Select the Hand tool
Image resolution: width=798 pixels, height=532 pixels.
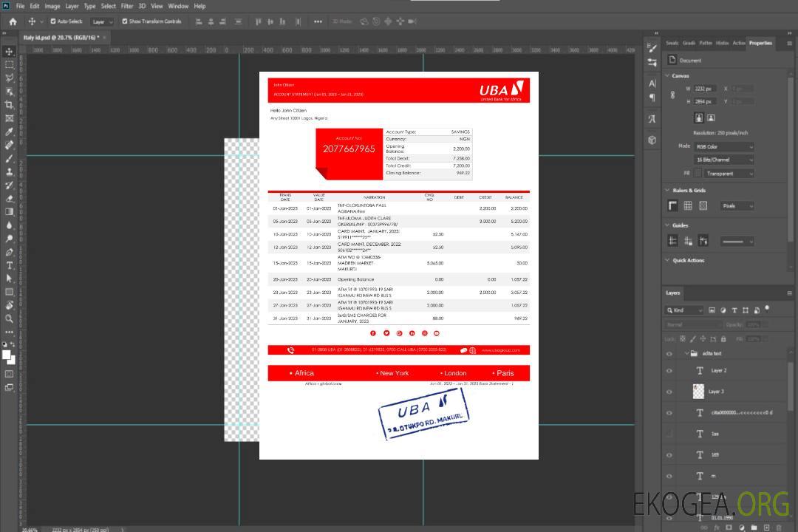coord(9,305)
